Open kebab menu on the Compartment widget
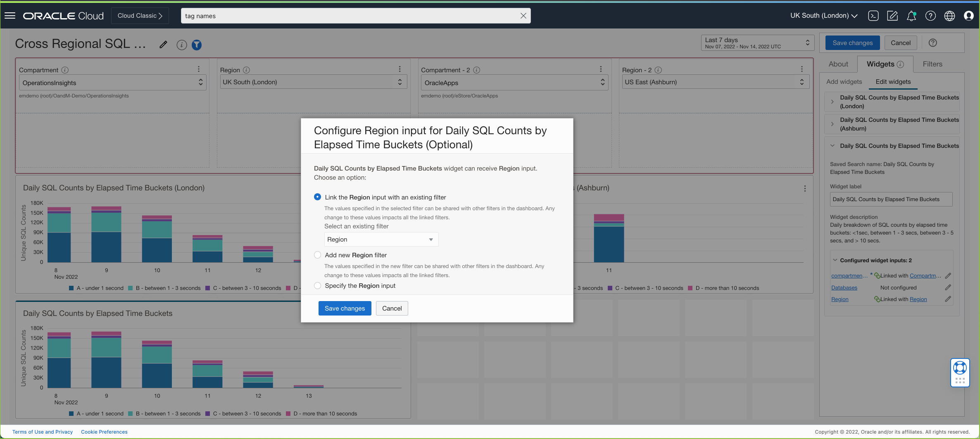This screenshot has width=980, height=439. (199, 69)
